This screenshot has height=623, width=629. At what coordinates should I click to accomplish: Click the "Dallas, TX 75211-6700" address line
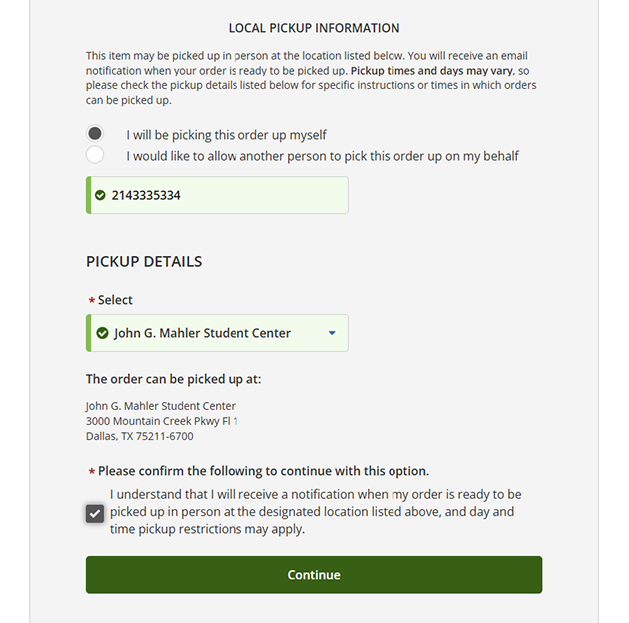(x=140, y=436)
